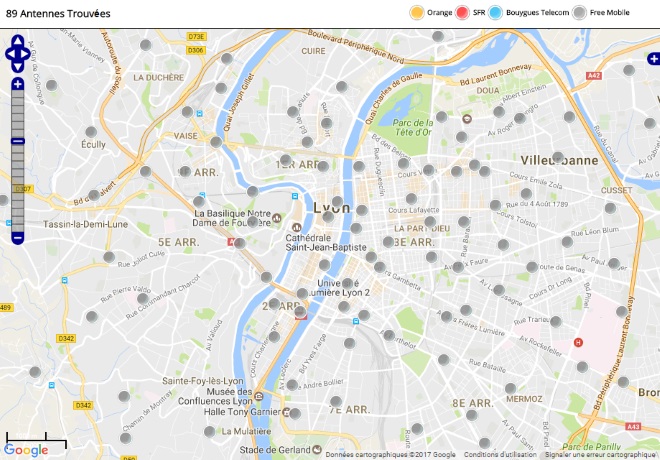The height and width of the screenshot is (460, 660).
Task: Select antenna marker left of La Mulatière
Action: click(210, 431)
